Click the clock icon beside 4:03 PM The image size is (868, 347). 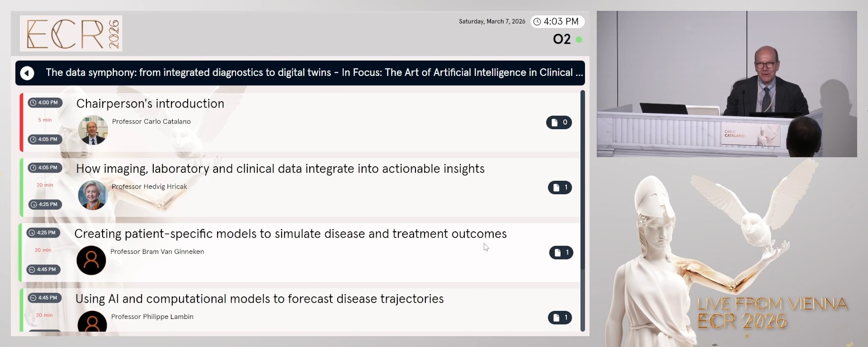(x=537, y=22)
